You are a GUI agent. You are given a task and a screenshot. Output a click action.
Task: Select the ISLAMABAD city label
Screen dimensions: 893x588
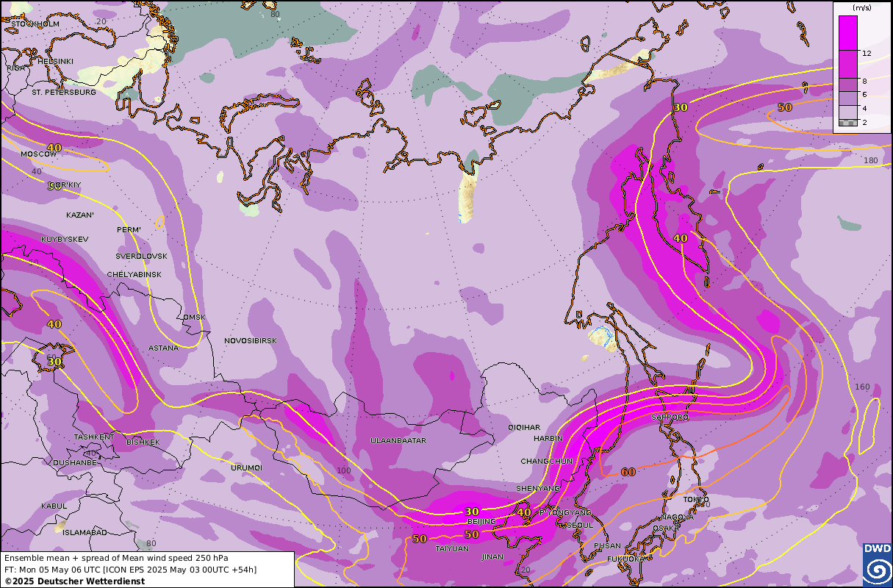point(85,532)
